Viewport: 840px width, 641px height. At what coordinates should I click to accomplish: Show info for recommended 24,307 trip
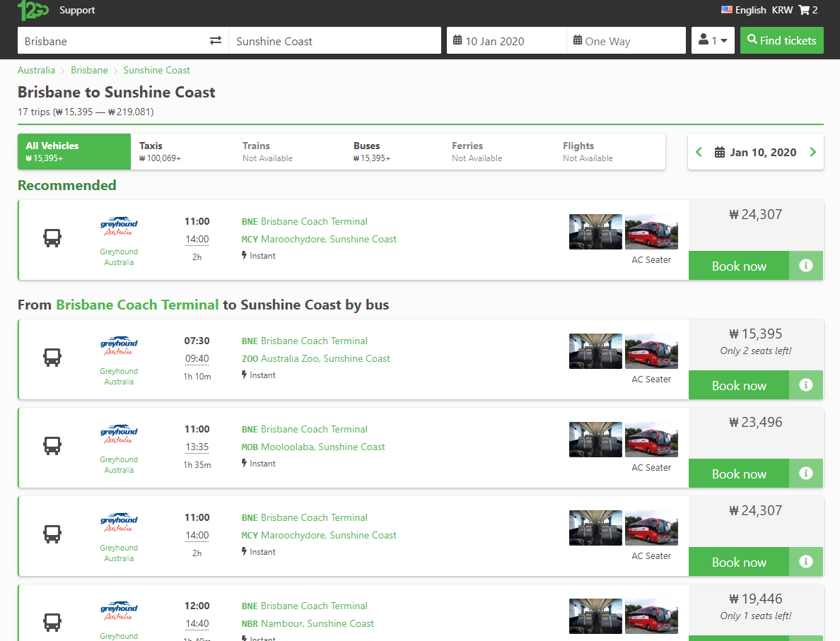coord(806,266)
